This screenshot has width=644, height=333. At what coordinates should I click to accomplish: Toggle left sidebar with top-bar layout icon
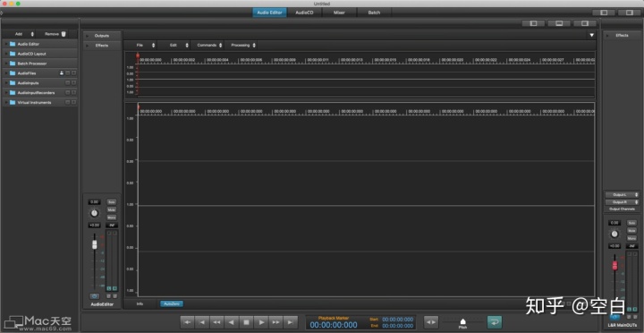604,13
